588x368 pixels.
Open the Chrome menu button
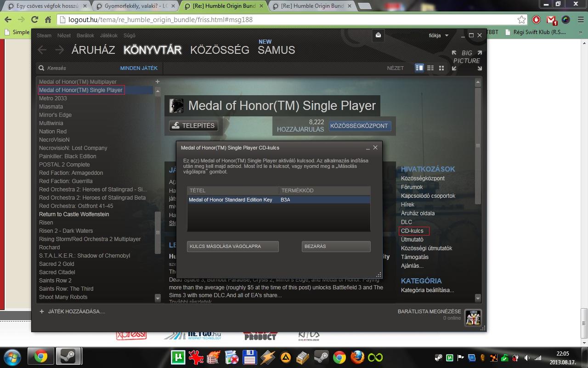pos(580,20)
